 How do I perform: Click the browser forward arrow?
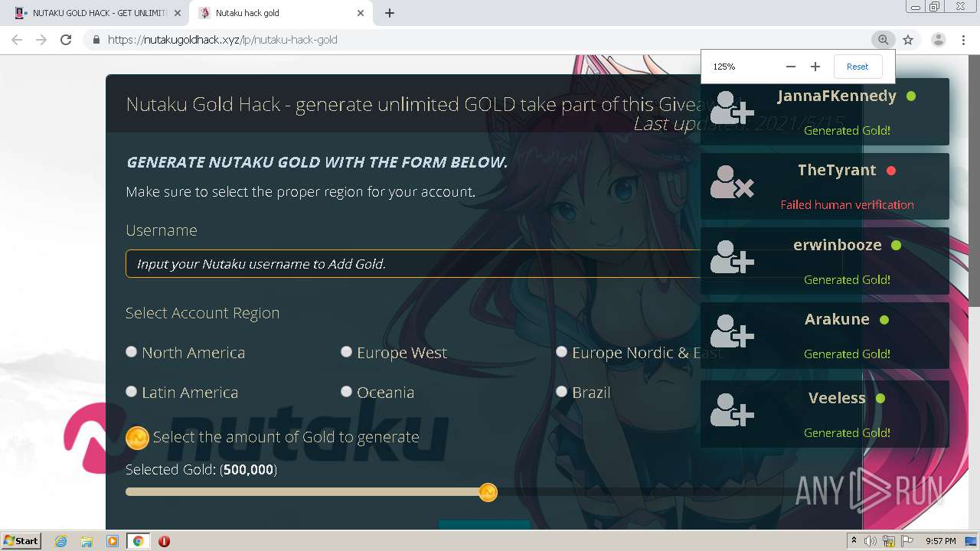click(x=41, y=40)
